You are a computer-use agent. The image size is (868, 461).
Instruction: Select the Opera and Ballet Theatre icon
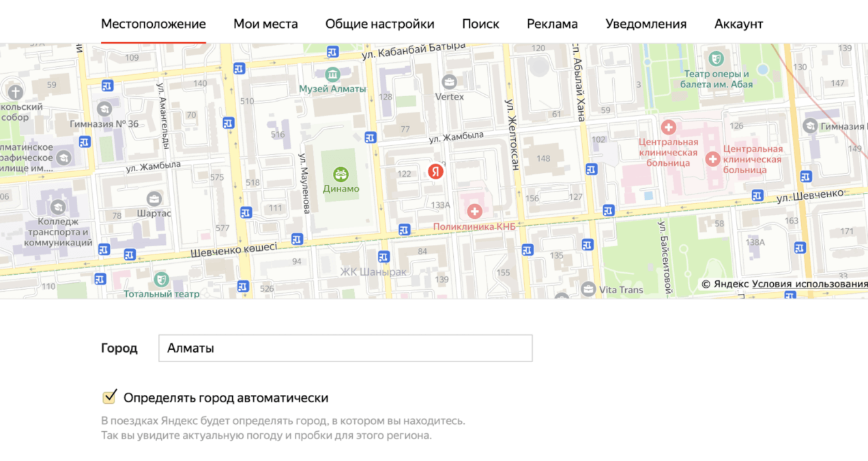pyautogui.click(x=716, y=59)
